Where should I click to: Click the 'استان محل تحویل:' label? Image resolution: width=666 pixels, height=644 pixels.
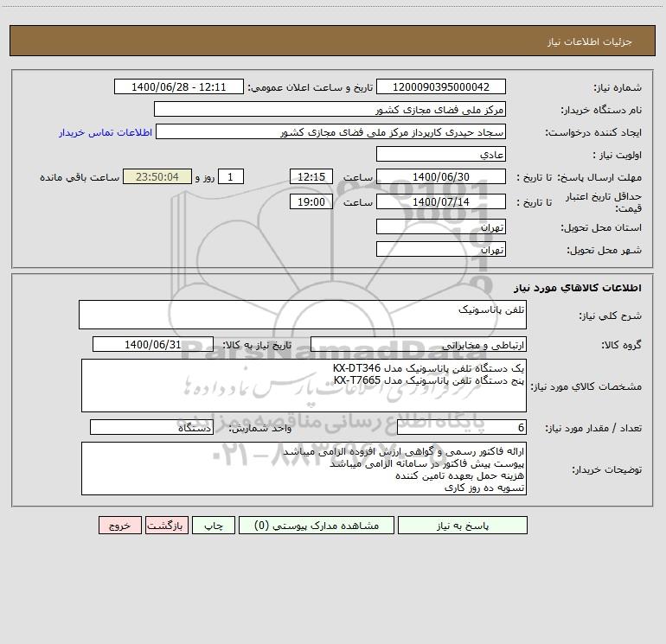click(601, 227)
